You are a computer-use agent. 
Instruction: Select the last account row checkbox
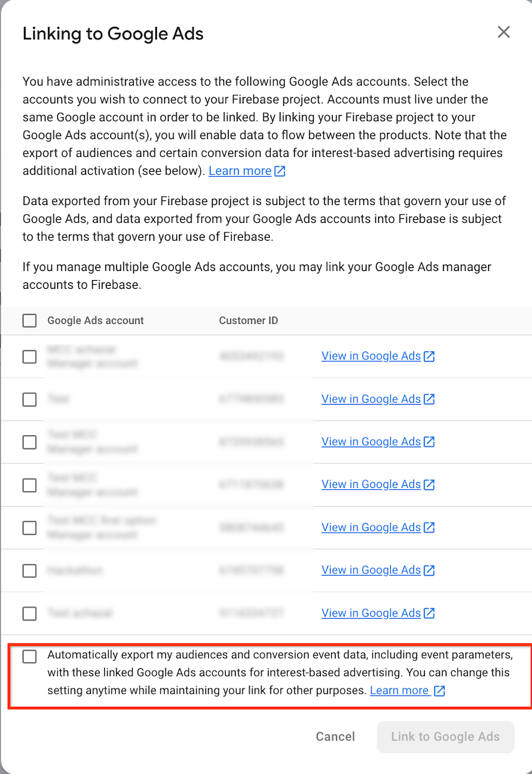pyautogui.click(x=29, y=613)
